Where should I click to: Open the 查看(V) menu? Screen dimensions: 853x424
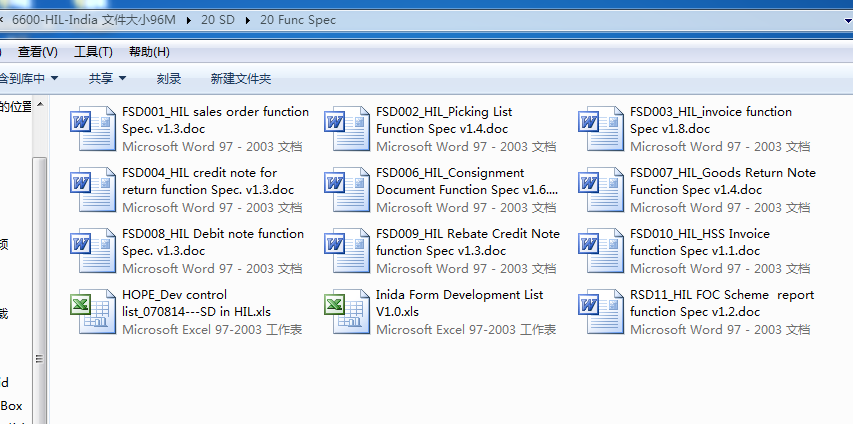(x=38, y=52)
